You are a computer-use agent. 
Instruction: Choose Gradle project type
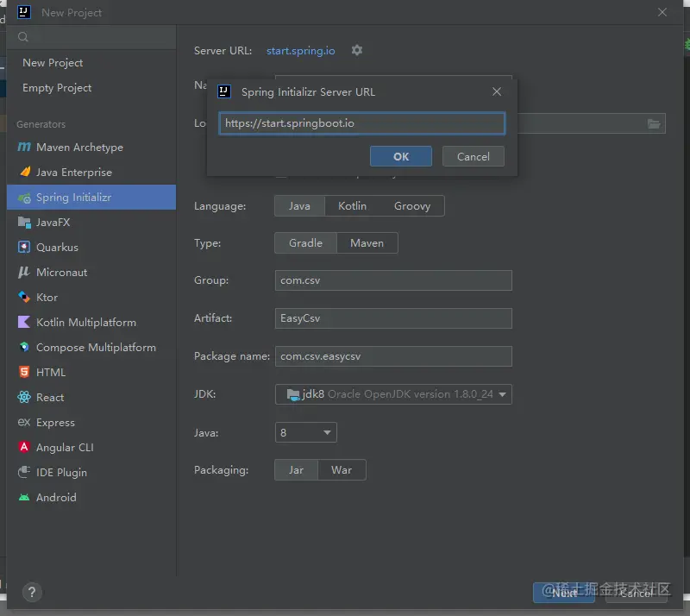[x=305, y=243]
